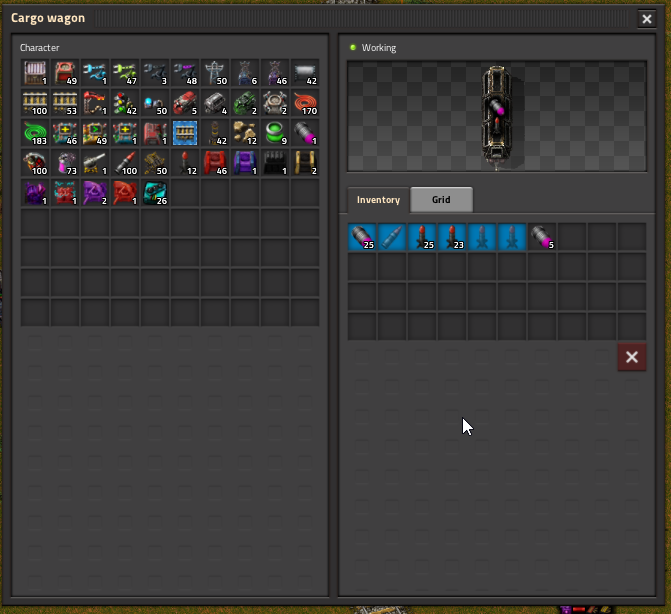Click the blue bullet magazine wagon slot

[x=392, y=237]
